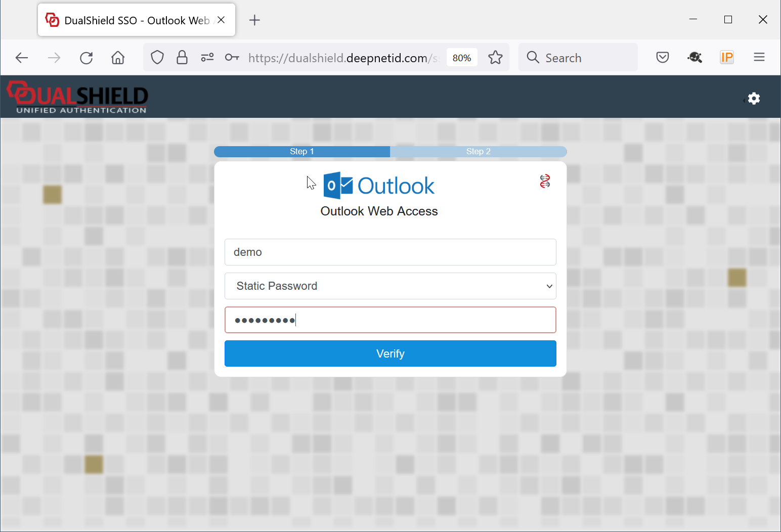Click the browser Back arrow
Viewport: 781px width, 532px height.
22,58
